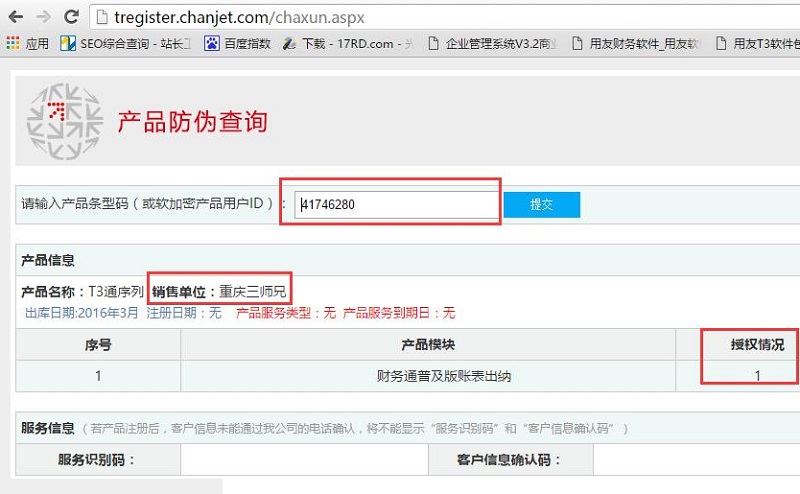Click the browser forward arrow
The width and height of the screenshot is (800, 494).
pyautogui.click(x=43, y=17)
